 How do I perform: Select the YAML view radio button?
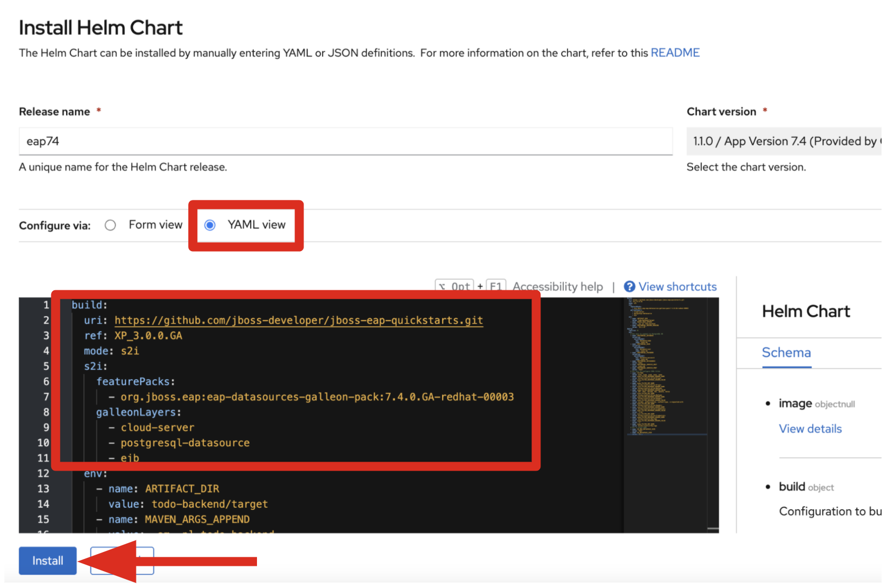pos(209,225)
